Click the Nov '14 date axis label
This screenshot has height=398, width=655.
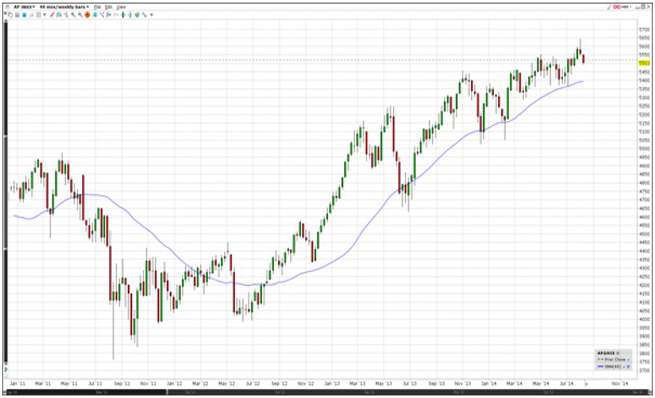coord(620,383)
